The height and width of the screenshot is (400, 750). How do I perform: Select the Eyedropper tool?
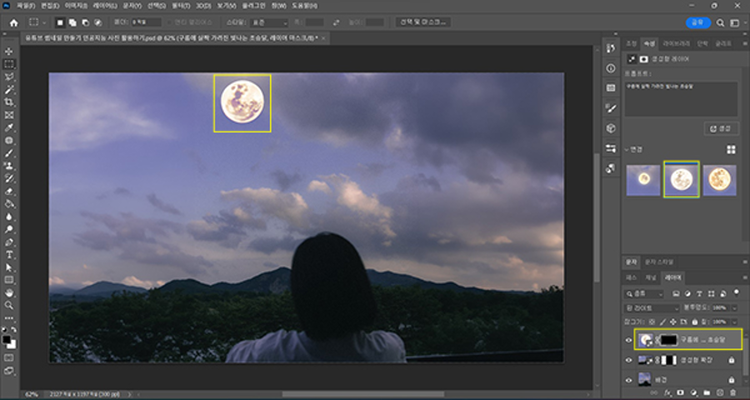[x=9, y=128]
